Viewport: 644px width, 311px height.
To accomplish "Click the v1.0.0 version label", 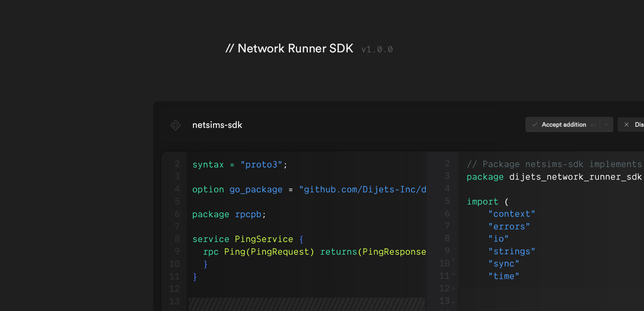I will tap(377, 50).
